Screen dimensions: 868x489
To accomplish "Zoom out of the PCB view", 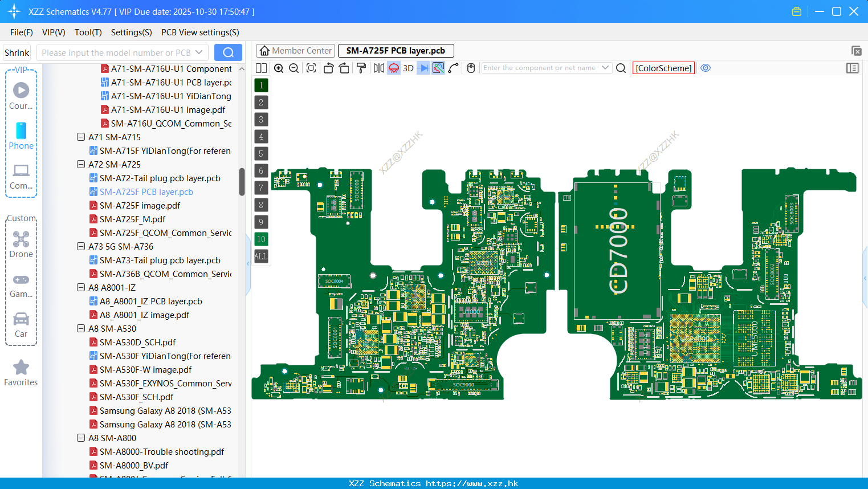I will (294, 68).
